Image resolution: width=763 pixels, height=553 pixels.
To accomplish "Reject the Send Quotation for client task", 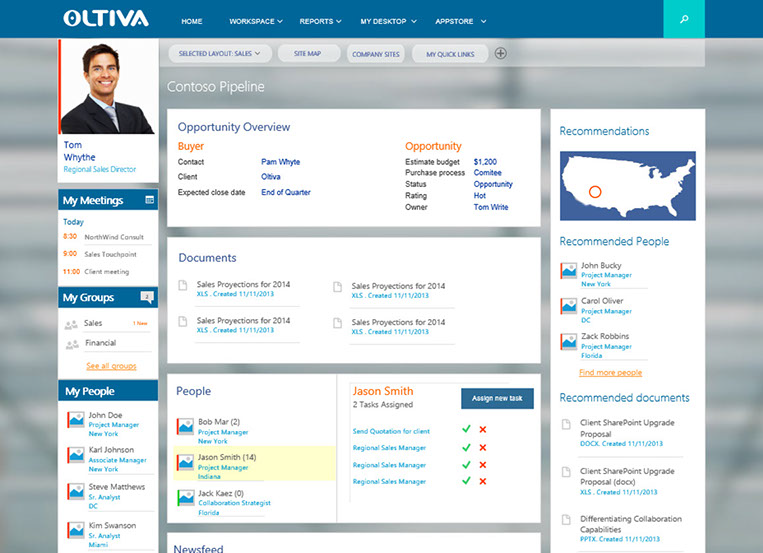I will coord(483,430).
